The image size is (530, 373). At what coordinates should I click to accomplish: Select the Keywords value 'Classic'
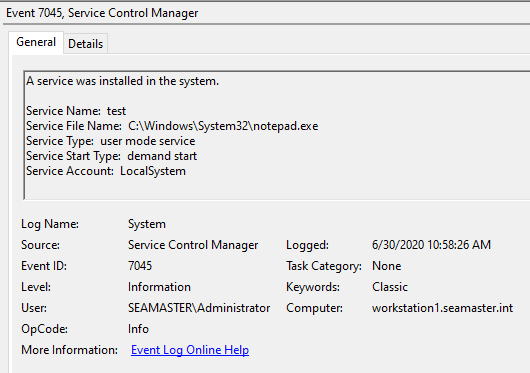[390, 287]
